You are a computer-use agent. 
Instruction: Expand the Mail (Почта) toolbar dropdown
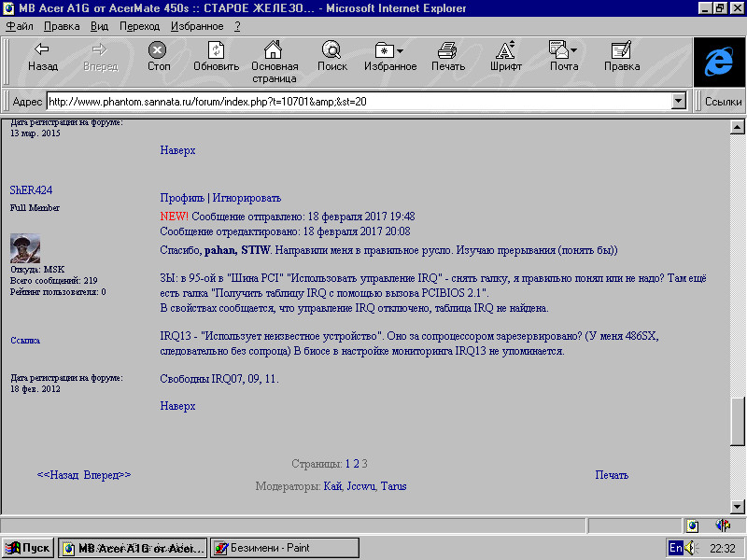coord(574,50)
